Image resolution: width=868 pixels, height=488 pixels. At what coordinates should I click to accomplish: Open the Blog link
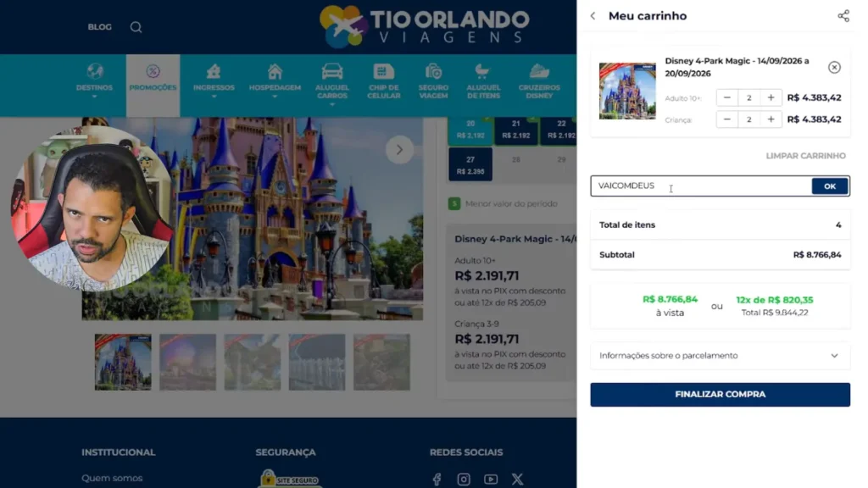click(100, 27)
